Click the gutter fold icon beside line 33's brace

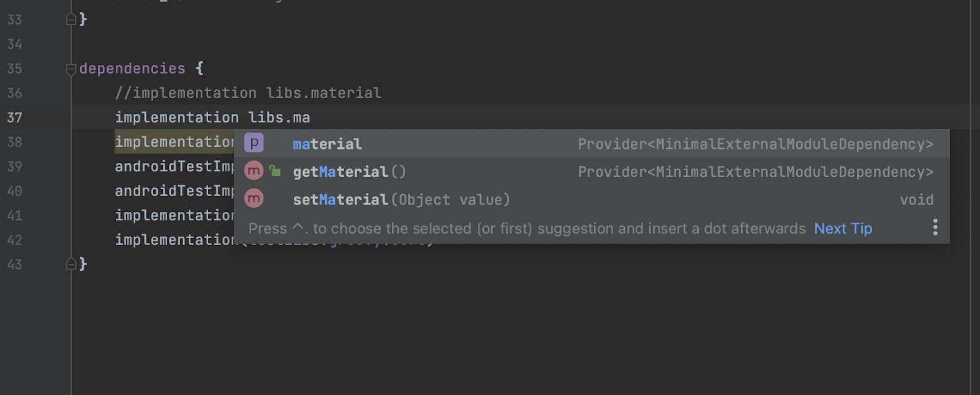pos(70,18)
